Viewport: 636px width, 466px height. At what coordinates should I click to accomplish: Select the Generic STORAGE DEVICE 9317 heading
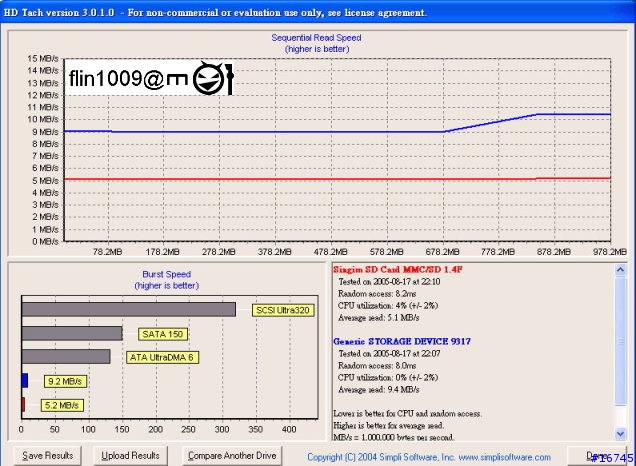pos(402,341)
